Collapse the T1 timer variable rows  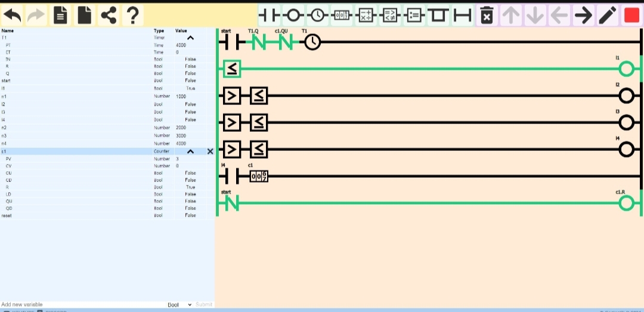click(191, 38)
